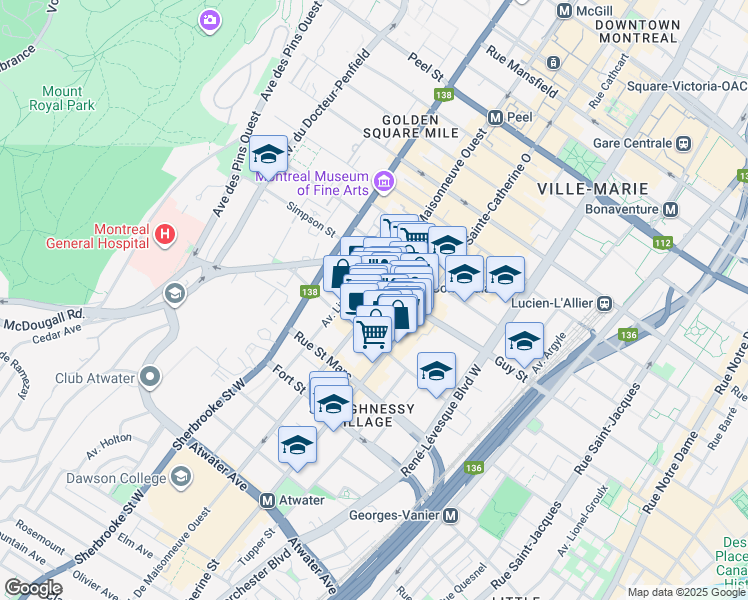
Task: Select the Montreal Museum of Fine Arts icon
Action: click(384, 181)
